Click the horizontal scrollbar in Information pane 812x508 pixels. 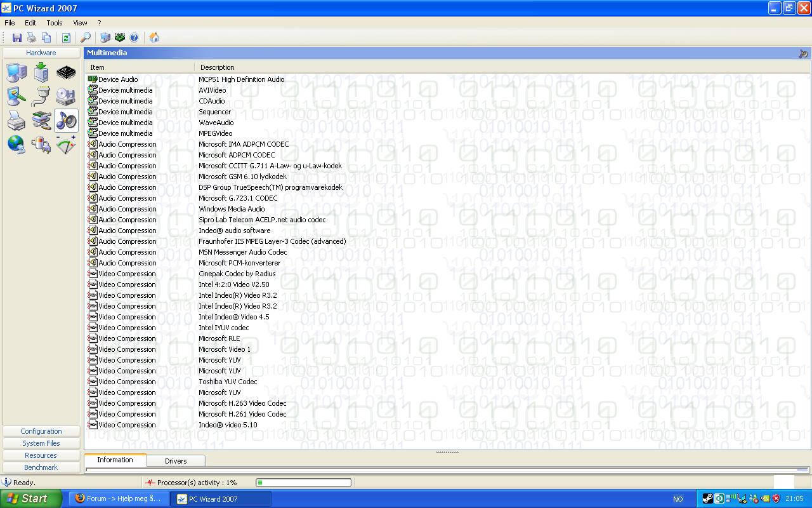click(x=448, y=470)
